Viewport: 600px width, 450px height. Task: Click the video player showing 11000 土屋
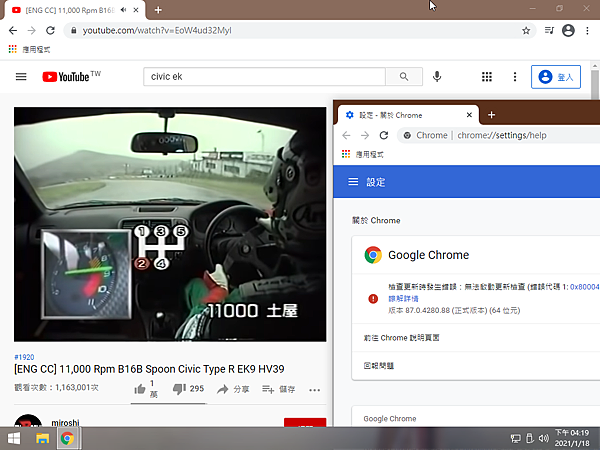point(170,224)
